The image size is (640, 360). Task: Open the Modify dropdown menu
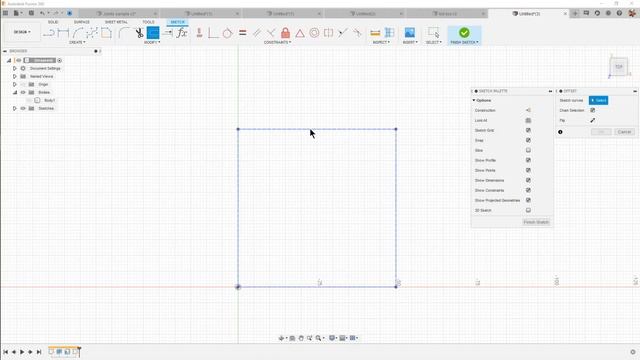click(152, 42)
